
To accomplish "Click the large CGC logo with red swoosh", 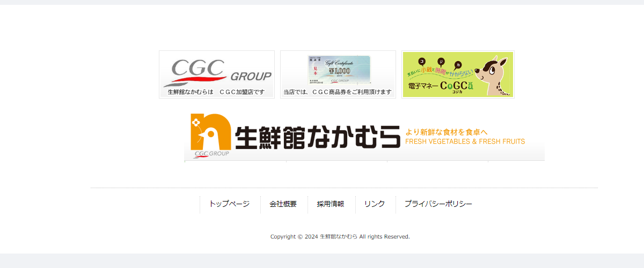I will tap(199, 72).
